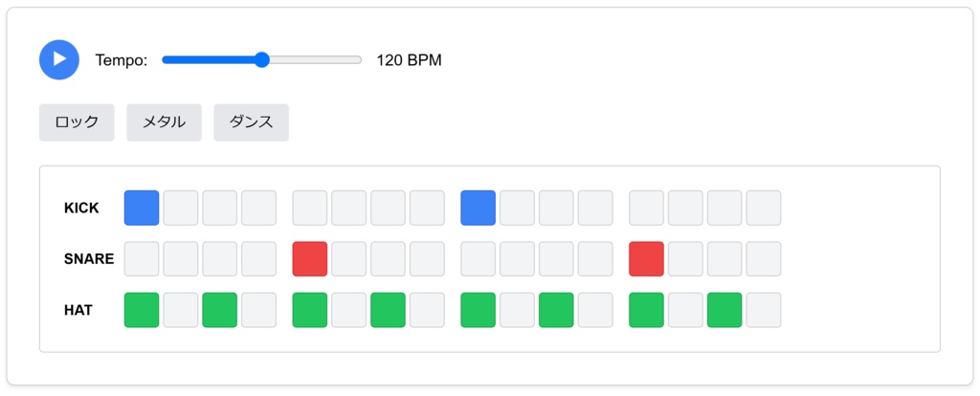Screen dimensions: 980x396
Task: Enable the second KICK step
Action: (x=181, y=208)
